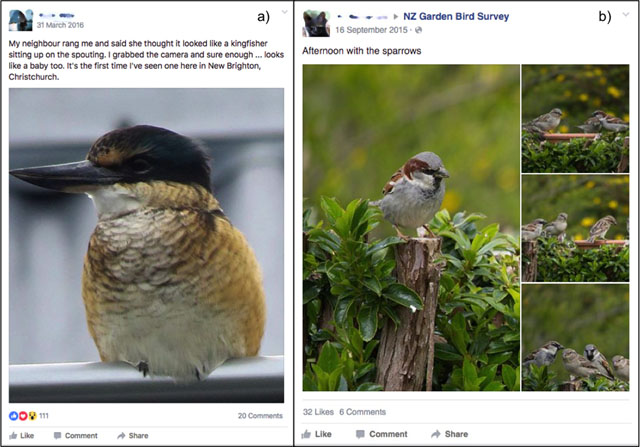This screenshot has width=640, height=447.
Task: Click the Share arrow on kingfisher post
Action: pyautogui.click(x=121, y=436)
